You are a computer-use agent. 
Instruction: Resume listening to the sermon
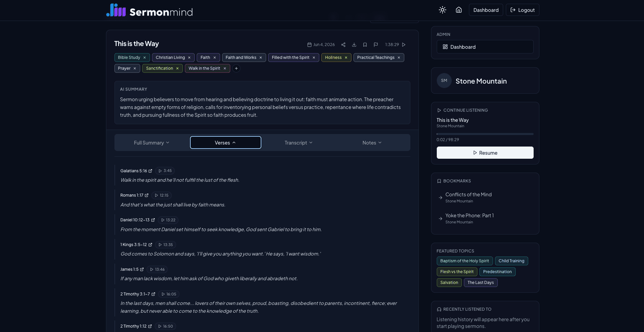tap(485, 153)
